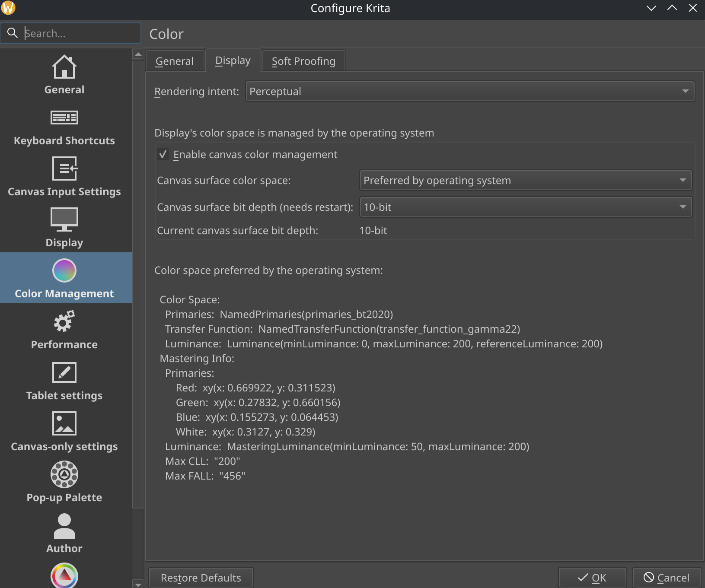Open the Display settings monitor icon
Viewport: 705px width, 588px height.
point(64,219)
